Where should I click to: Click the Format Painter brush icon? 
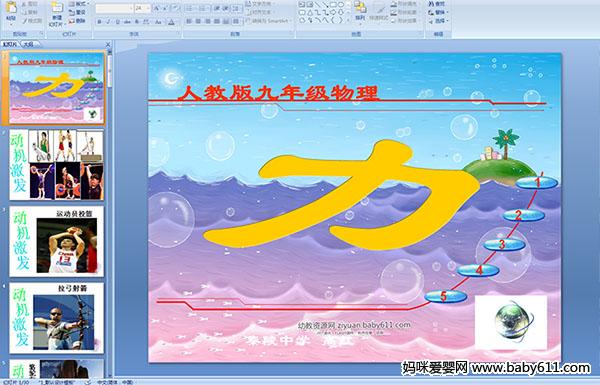tap(25, 21)
